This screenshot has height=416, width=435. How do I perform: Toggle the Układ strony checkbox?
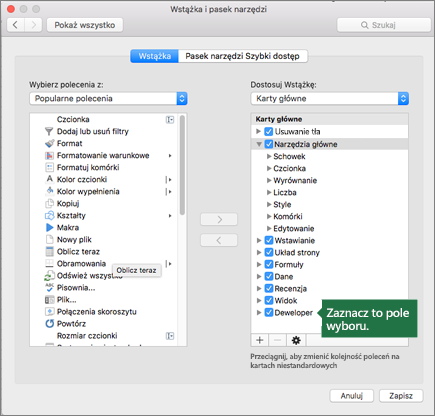pyautogui.click(x=269, y=252)
